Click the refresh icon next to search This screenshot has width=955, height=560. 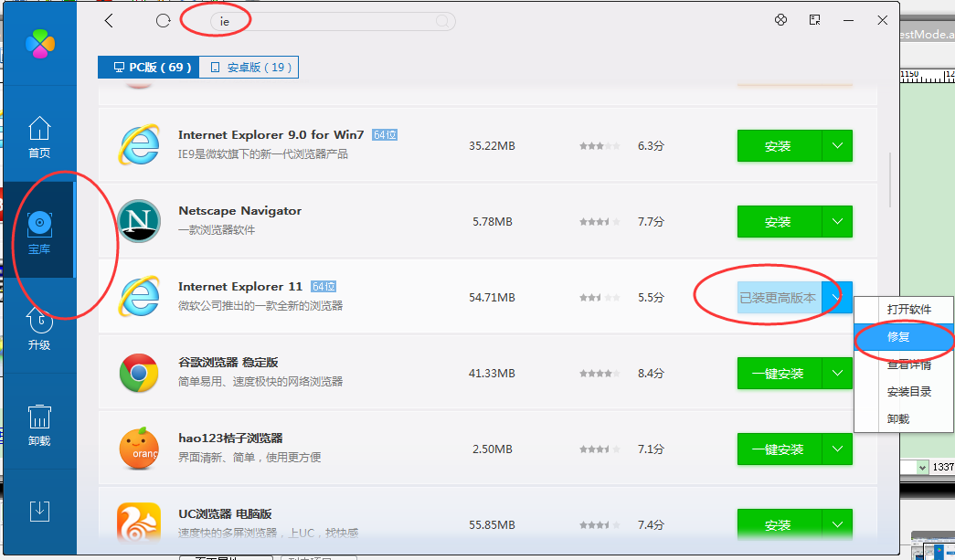tap(164, 20)
